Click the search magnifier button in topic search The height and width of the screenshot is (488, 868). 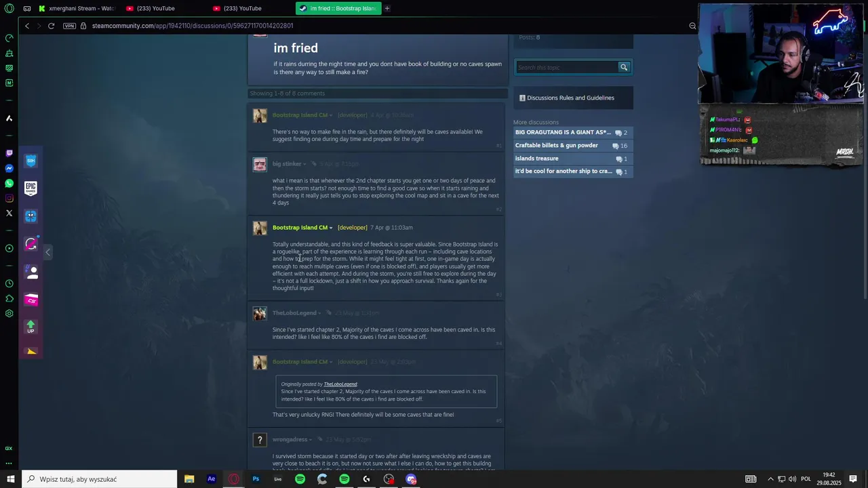[624, 67]
